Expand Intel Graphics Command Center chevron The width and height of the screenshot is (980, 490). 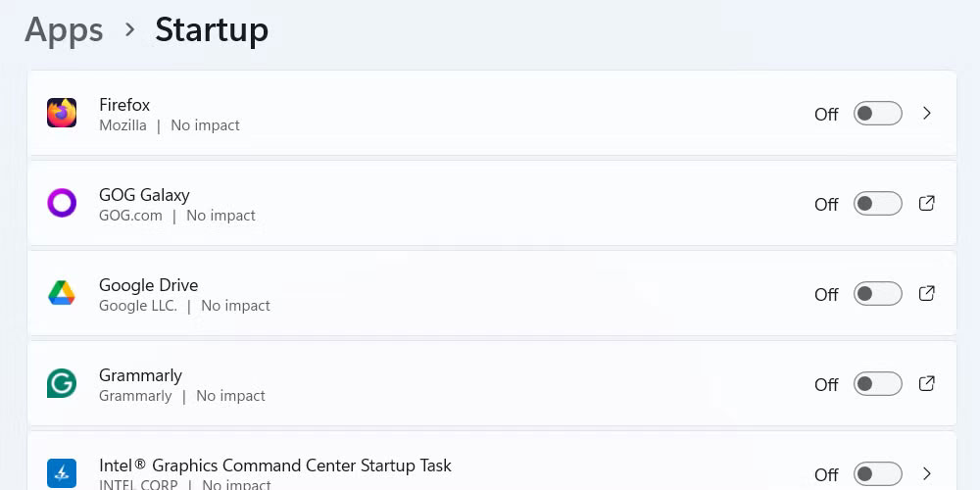click(x=927, y=473)
